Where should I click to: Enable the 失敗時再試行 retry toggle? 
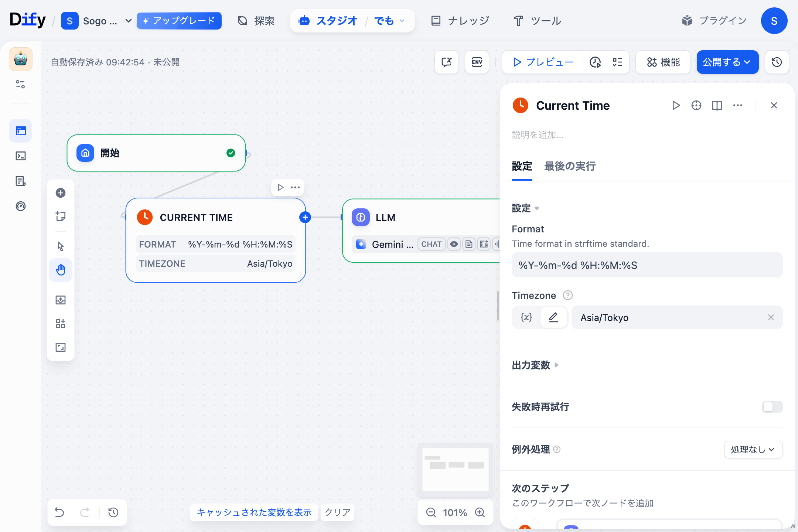click(772, 407)
